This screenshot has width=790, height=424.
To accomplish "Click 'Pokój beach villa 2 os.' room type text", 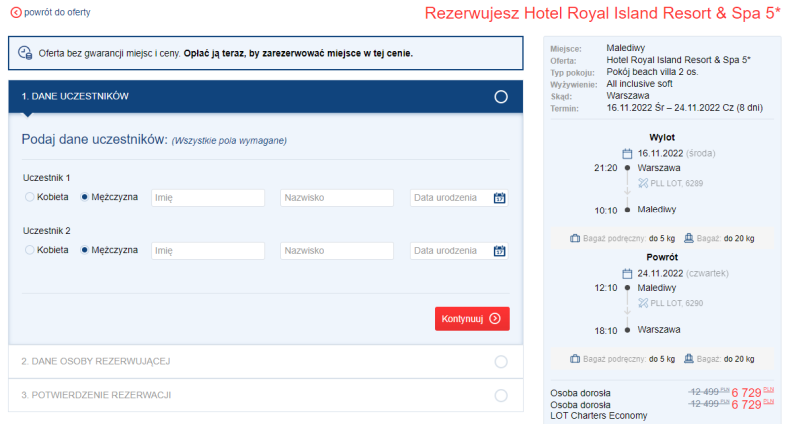I will [x=652, y=72].
